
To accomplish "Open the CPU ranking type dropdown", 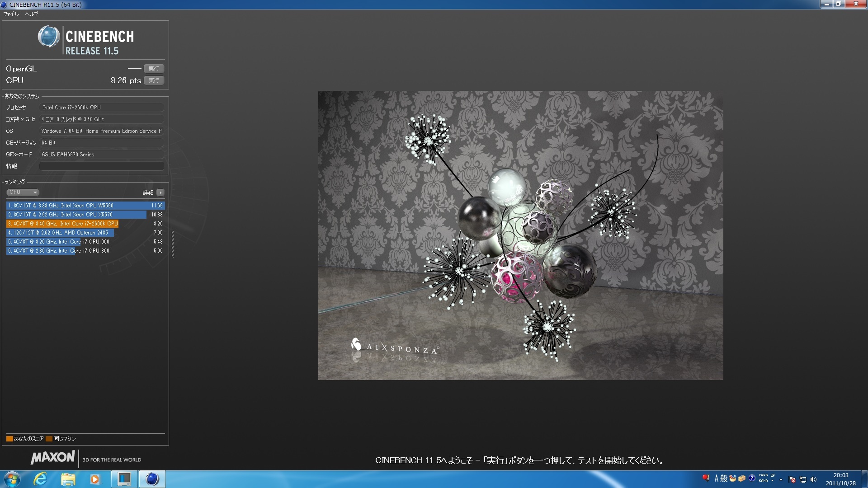I will tap(23, 192).
